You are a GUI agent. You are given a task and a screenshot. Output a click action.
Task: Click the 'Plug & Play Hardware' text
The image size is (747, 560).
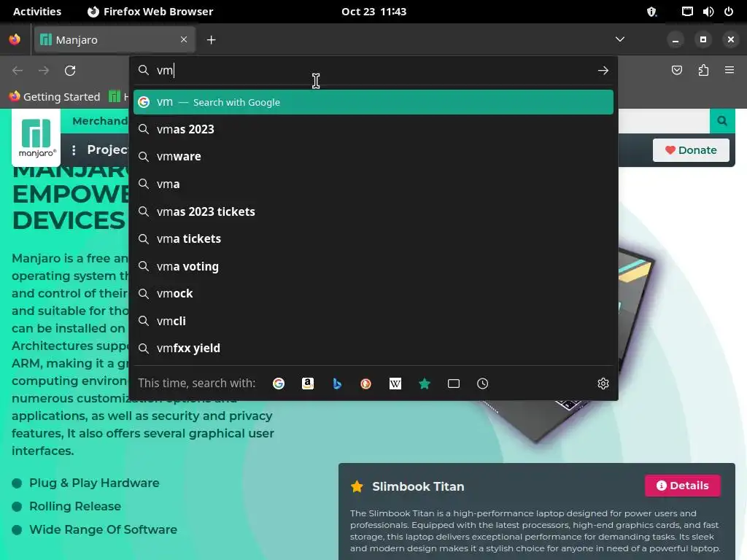(94, 483)
